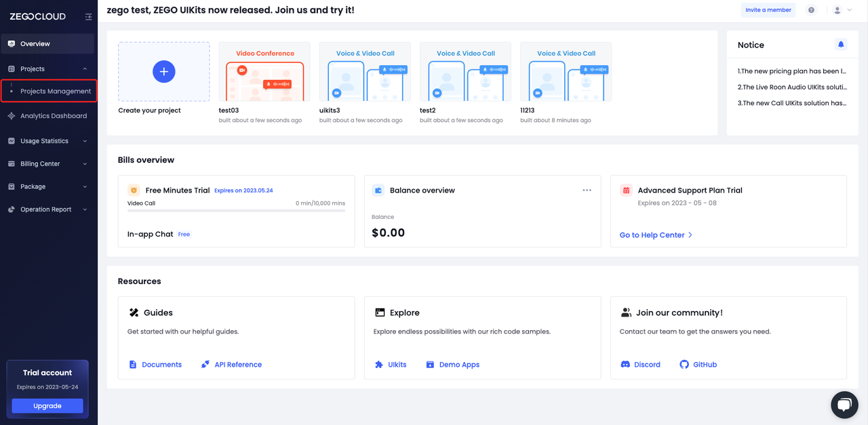Open the Live Roon Audio UIKits notice
Image resolution: width=868 pixels, height=425 pixels.
[792, 87]
